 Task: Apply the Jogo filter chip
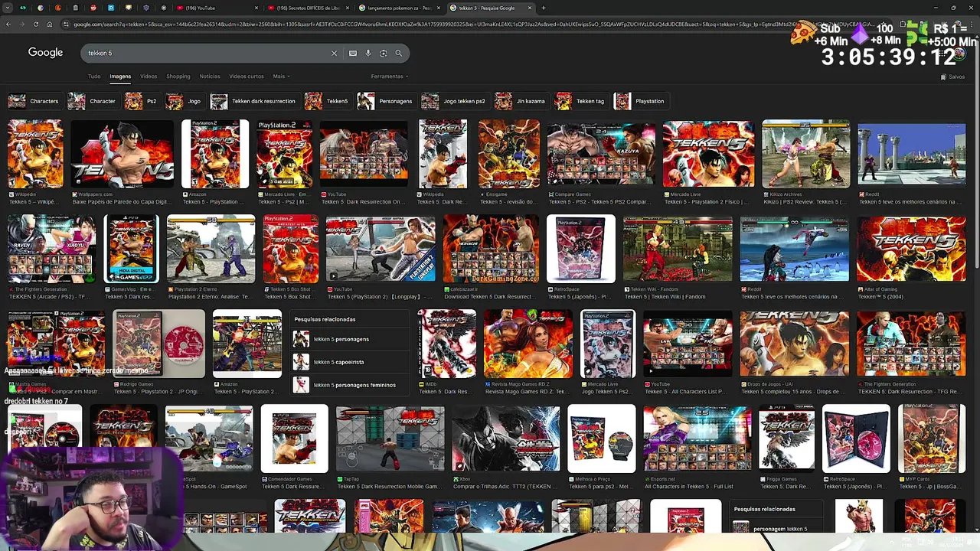point(185,101)
